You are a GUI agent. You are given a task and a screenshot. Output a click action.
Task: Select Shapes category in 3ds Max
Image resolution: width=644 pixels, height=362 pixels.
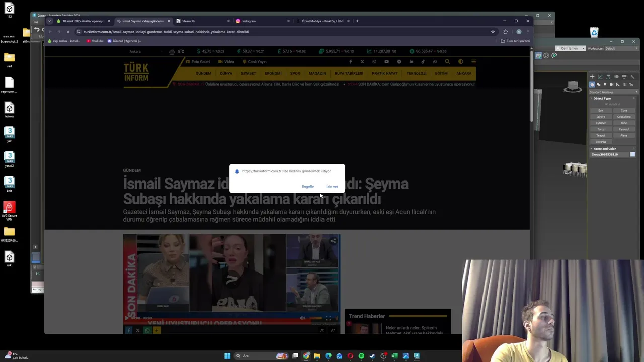click(x=598, y=85)
